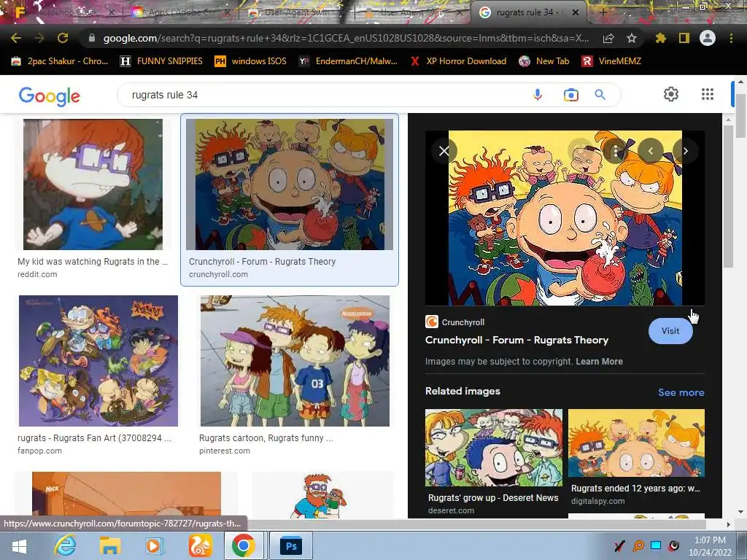Open Google quick settings gear

pos(671,94)
